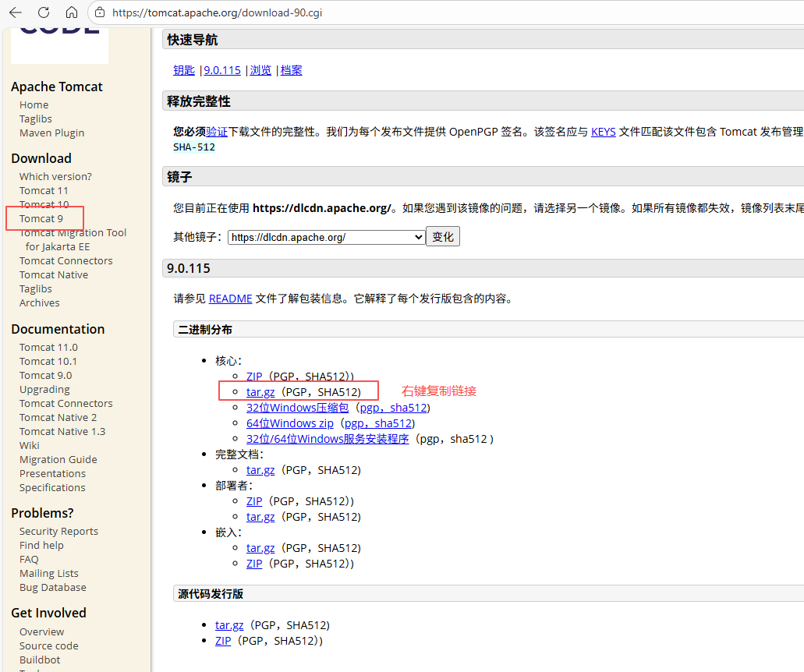Open Taglibs under Download
The height and width of the screenshot is (672, 804).
pyautogui.click(x=35, y=288)
